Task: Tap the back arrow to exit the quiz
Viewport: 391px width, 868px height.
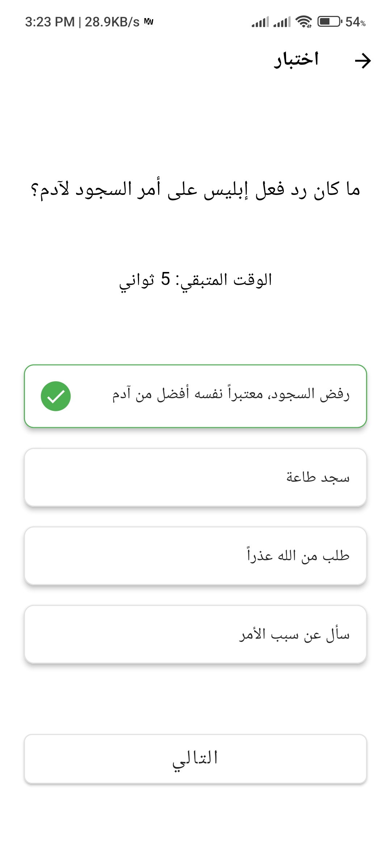Action: pyautogui.click(x=364, y=61)
